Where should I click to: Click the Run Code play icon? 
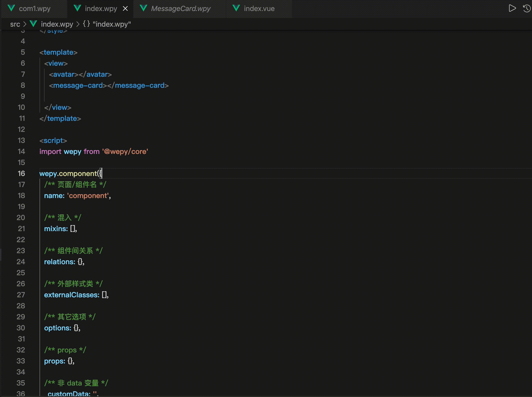[x=512, y=9]
